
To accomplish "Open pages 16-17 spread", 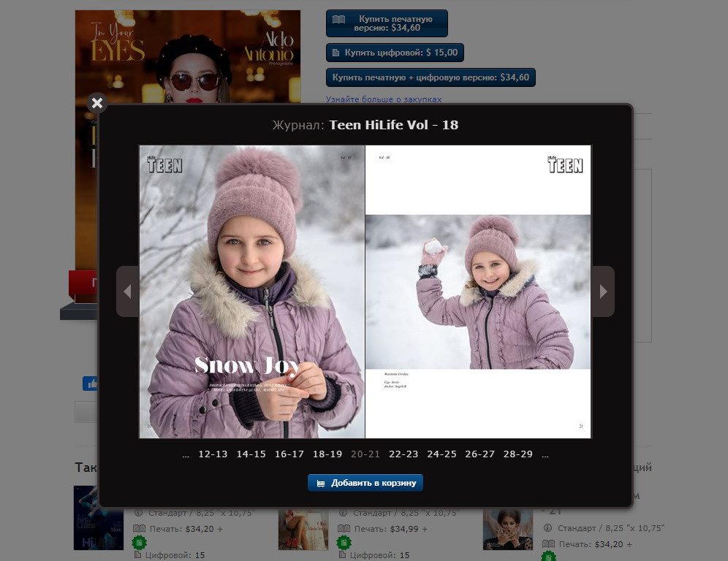I will (289, 454).
